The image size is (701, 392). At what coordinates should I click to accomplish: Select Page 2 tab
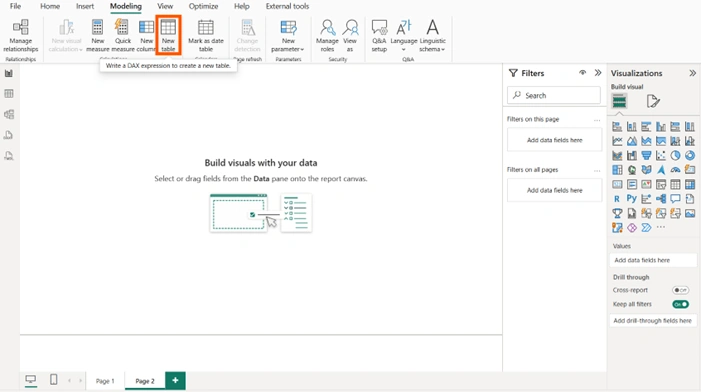point(145,381)
